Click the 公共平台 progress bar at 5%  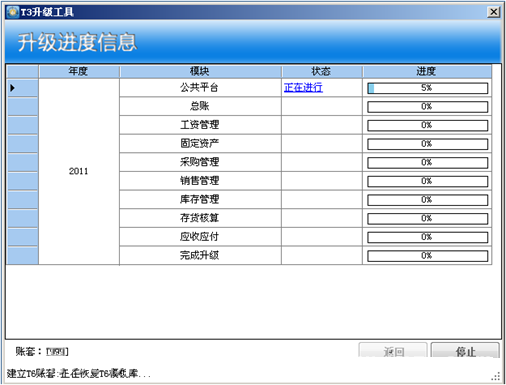point(427,88)
